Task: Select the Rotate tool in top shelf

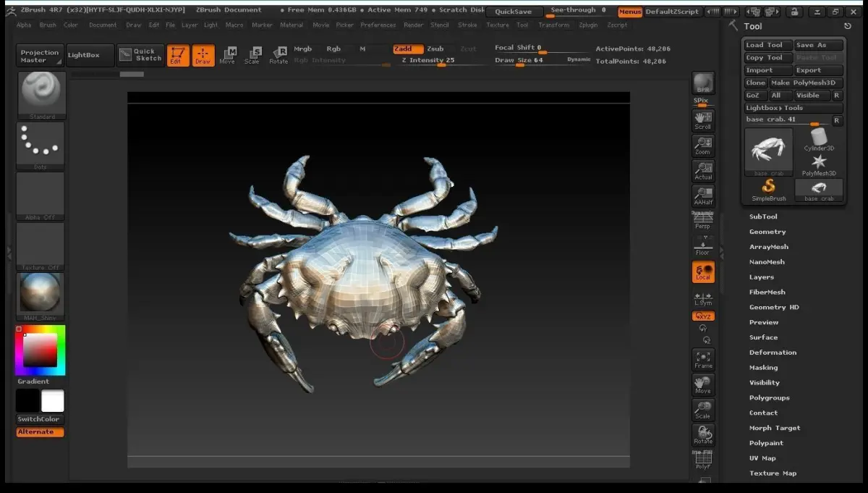Action: tap(278, 55)
